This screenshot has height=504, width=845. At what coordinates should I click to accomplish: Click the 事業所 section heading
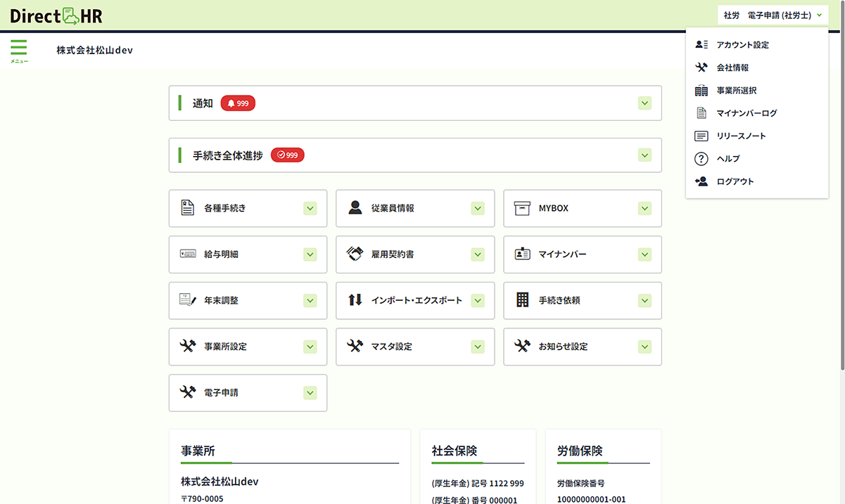(x=198, y=451)
